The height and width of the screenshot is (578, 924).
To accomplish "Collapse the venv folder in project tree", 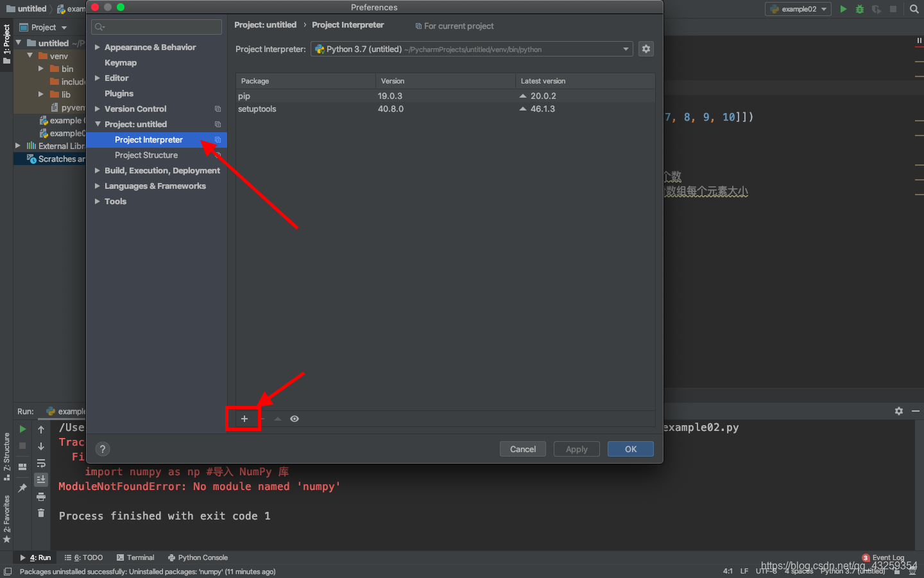I will click(x=30, y=56).
